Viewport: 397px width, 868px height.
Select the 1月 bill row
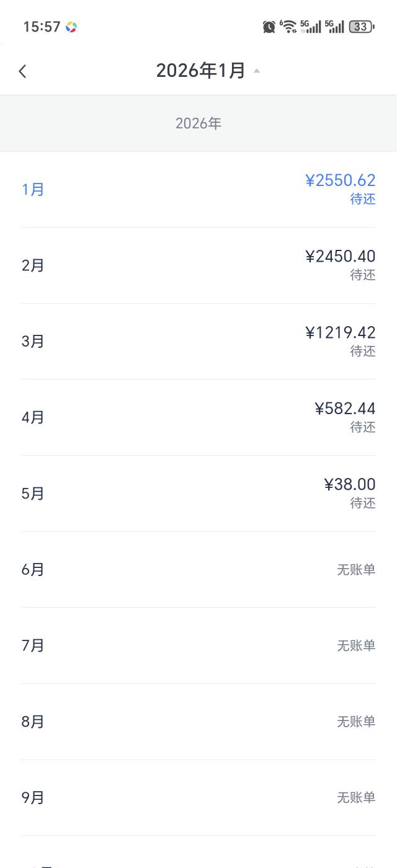198,189
